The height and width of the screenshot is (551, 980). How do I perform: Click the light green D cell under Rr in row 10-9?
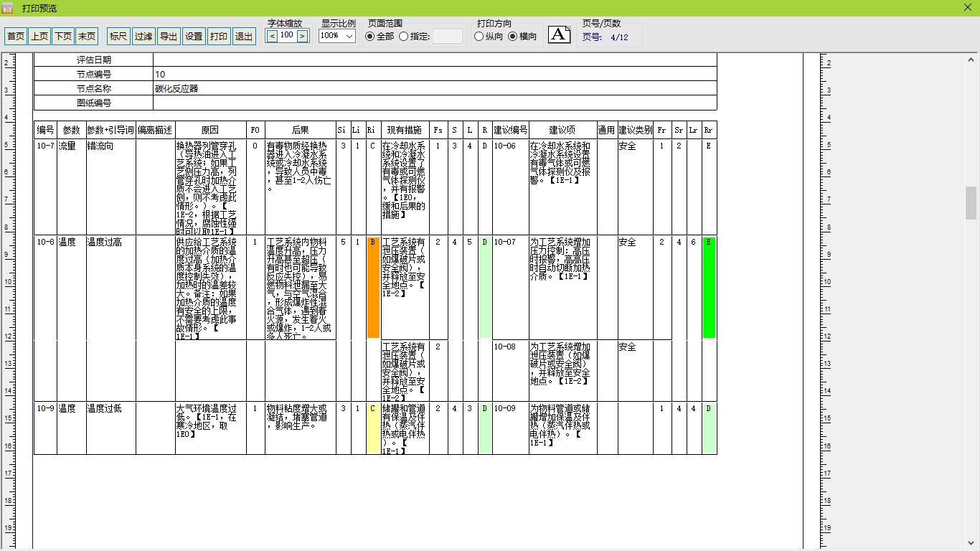(x=709, y=428)
